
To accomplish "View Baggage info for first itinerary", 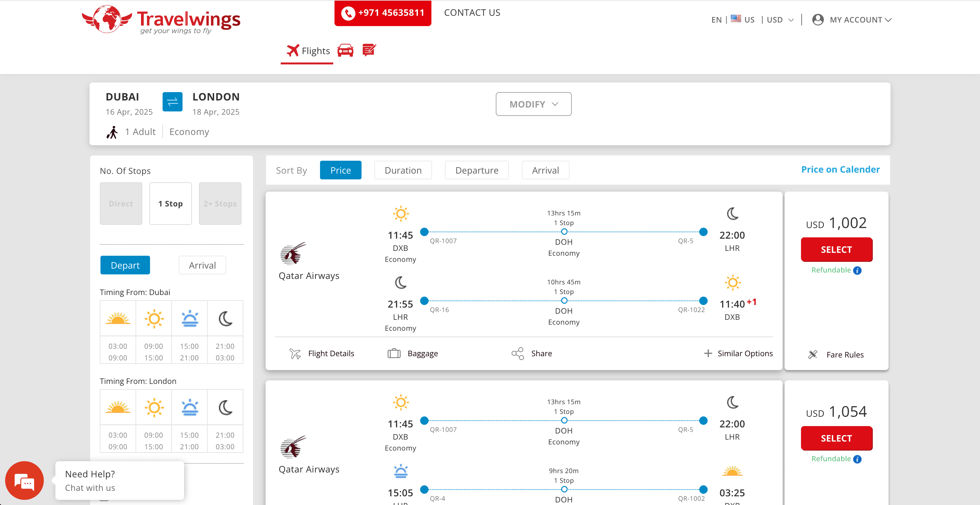I will point(422,354).
